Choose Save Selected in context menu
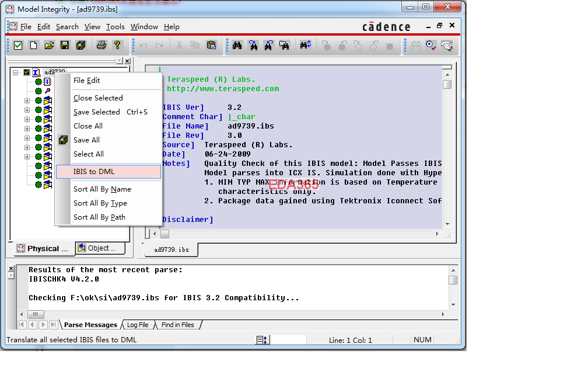The image size is (588, 368). point(108,112)
